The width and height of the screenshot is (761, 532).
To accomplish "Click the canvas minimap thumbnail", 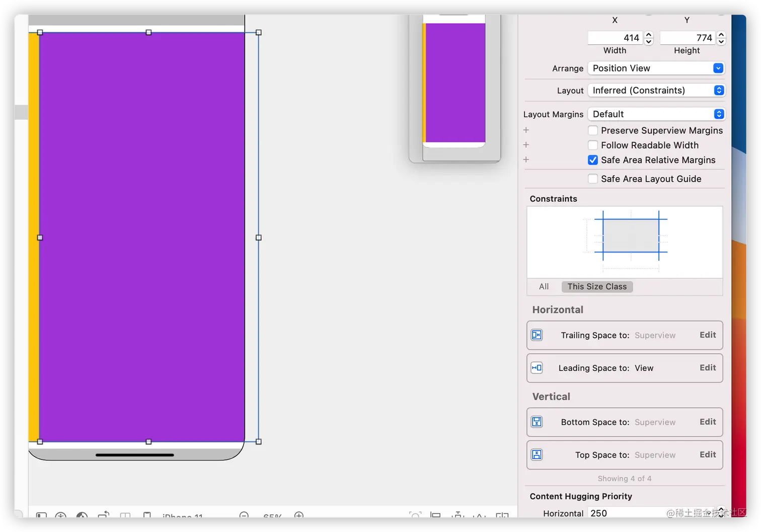I will 454,88.
